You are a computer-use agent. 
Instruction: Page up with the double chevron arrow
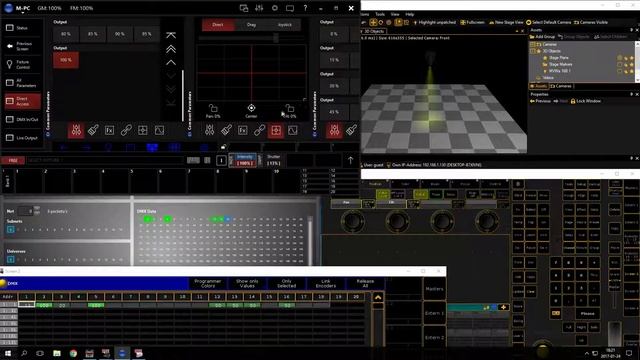point(171,49)
